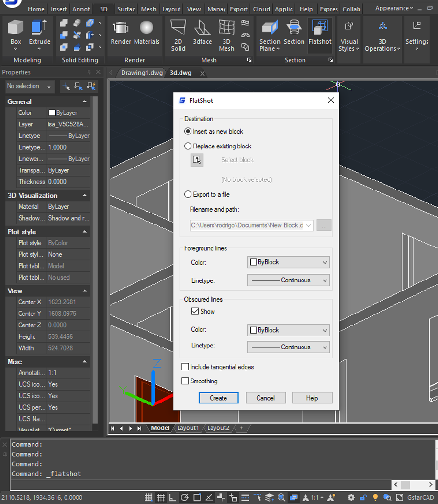438x504 pixels.
Task: Uncheck Show obscured lines checkbox
Action: tap(195, 311)
